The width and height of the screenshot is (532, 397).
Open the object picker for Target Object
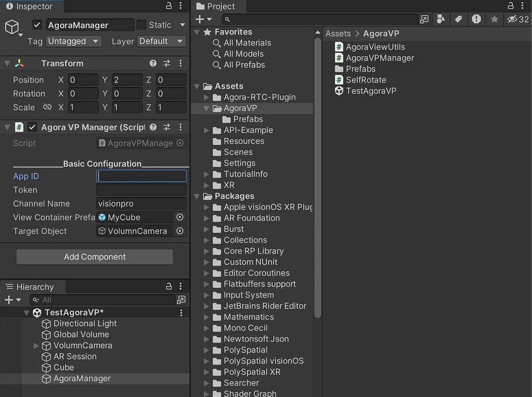182,231
